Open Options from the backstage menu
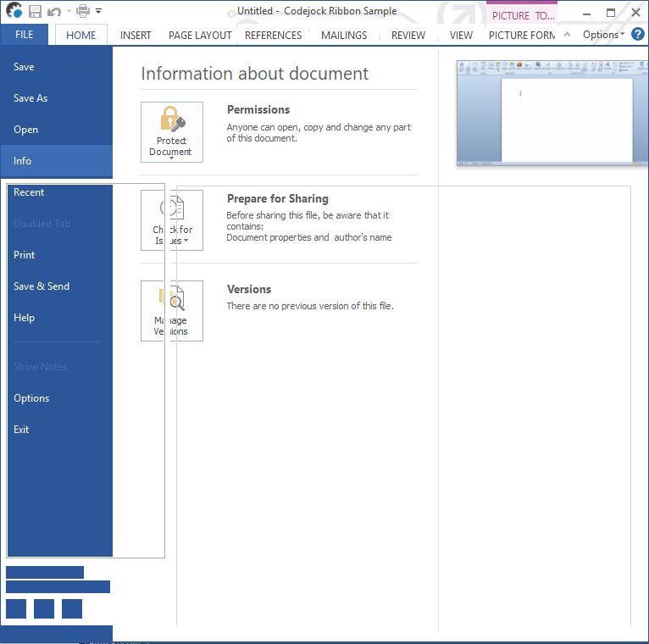Screen dimensions: 649x644 tap(59, 398)
